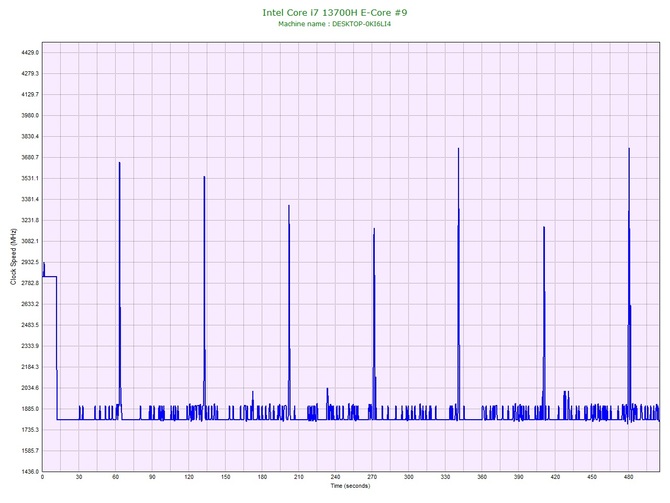Click the 3680.7 y-axis value

point(30,157)
